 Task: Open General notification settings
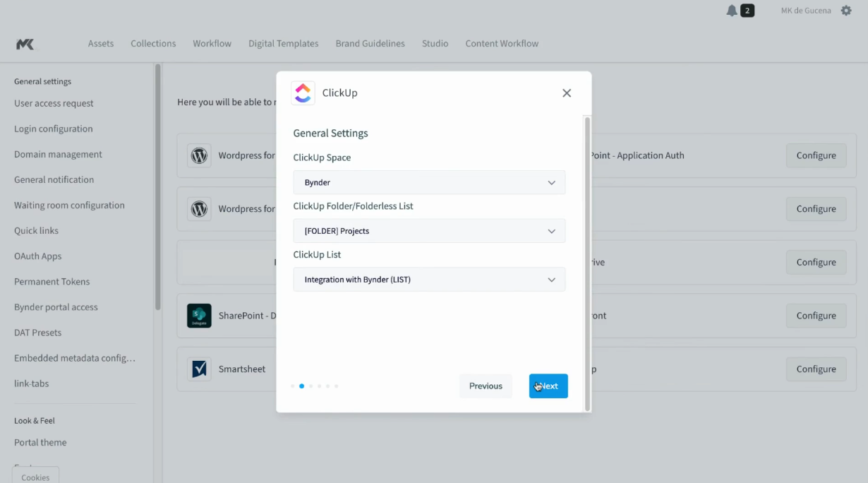(54, 179)
